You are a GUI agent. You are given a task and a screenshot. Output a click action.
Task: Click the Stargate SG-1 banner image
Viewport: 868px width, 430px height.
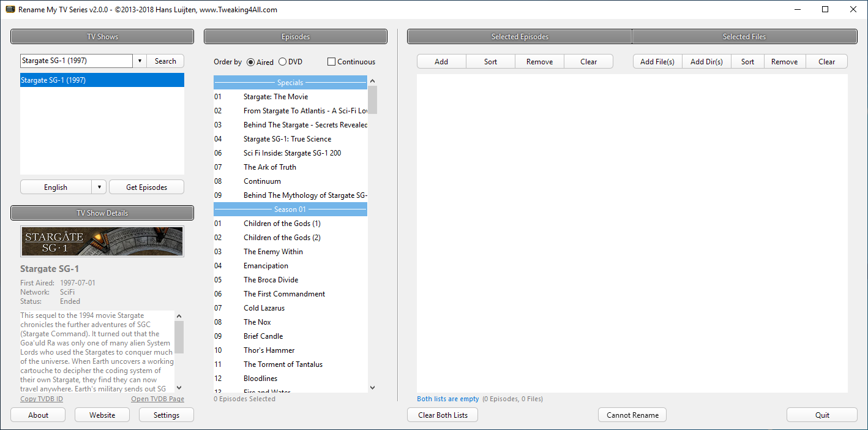pyautogui.click(x=102, y=241)
